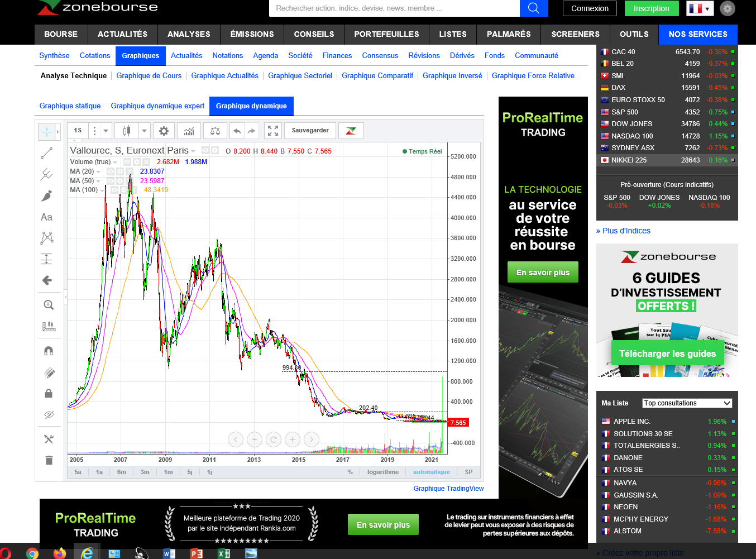Image resolution: width=756 pixels, height=559 pixels.
Task: Click the chart scroll-left arrow control
Action: pos(236,439)
